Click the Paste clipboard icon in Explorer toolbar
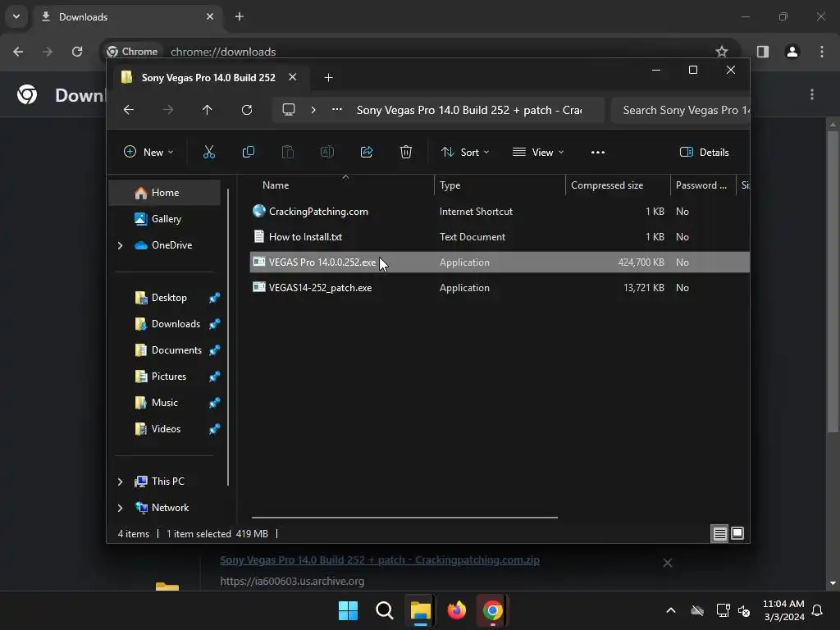 point(288,152)
